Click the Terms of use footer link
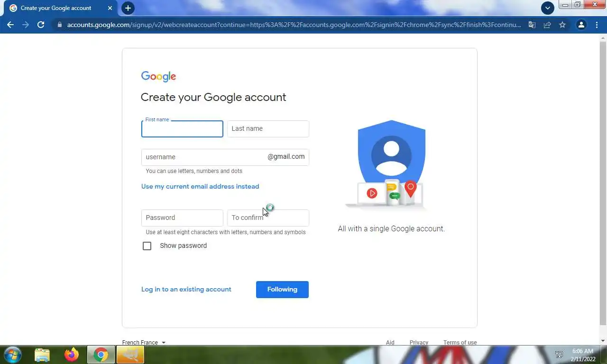Viewport: 607px width, 364px height. 460,342
